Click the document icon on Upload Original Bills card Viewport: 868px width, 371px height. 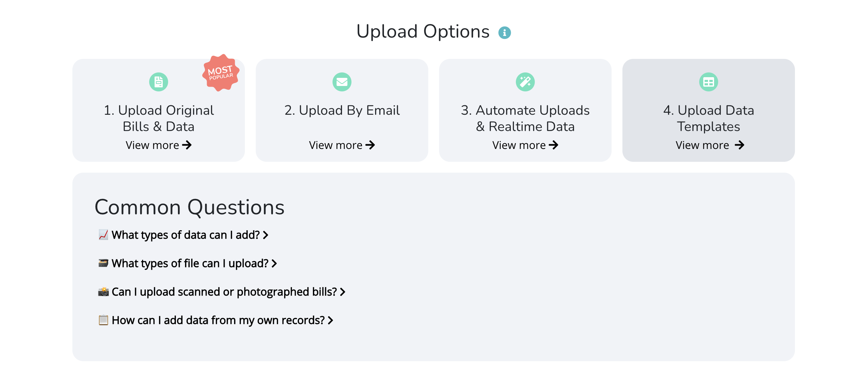click(x=159, y=82)
